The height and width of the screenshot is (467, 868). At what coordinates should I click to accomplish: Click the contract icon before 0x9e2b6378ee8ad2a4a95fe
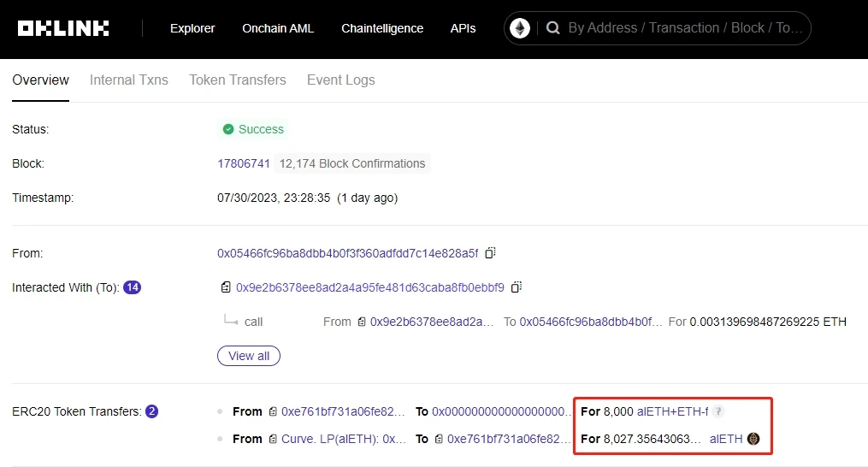pos(226,287)
